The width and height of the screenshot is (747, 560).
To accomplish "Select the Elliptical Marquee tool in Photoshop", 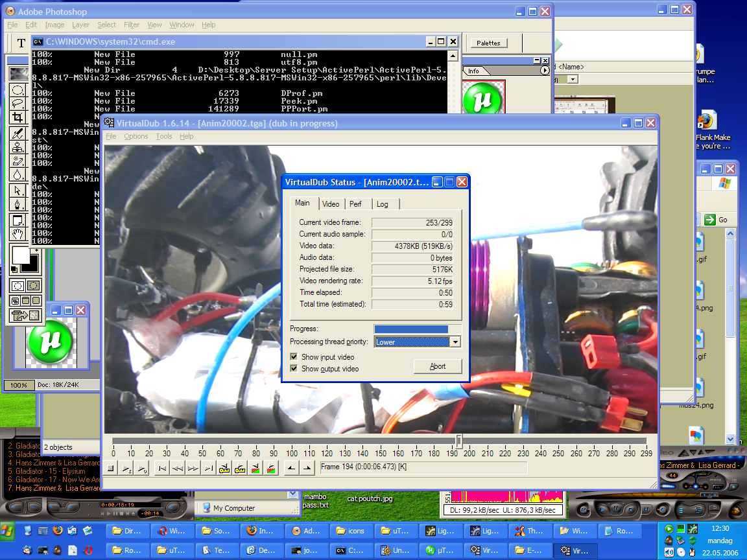I will pos(18,90).
